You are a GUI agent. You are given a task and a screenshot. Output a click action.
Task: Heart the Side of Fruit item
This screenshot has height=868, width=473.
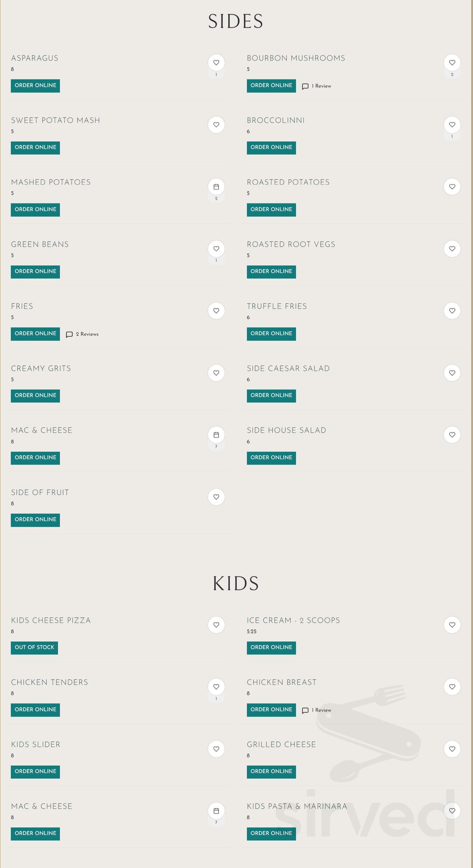click(x=216, y=497)
